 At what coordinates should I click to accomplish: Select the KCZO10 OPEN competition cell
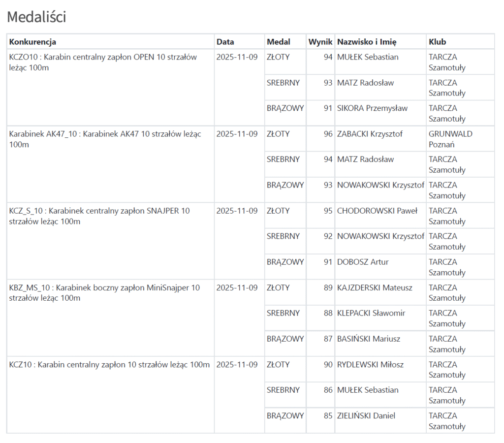click(x=103, y=63)
